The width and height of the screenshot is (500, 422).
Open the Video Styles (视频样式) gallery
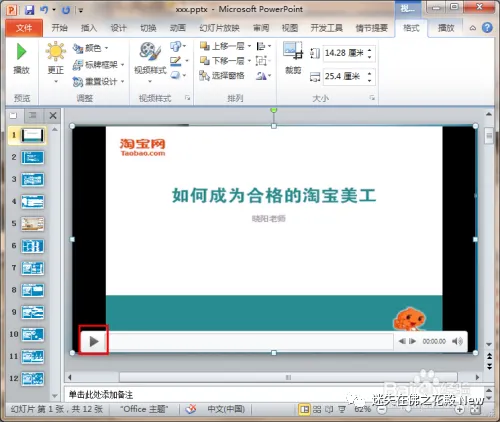click(150, 62)
